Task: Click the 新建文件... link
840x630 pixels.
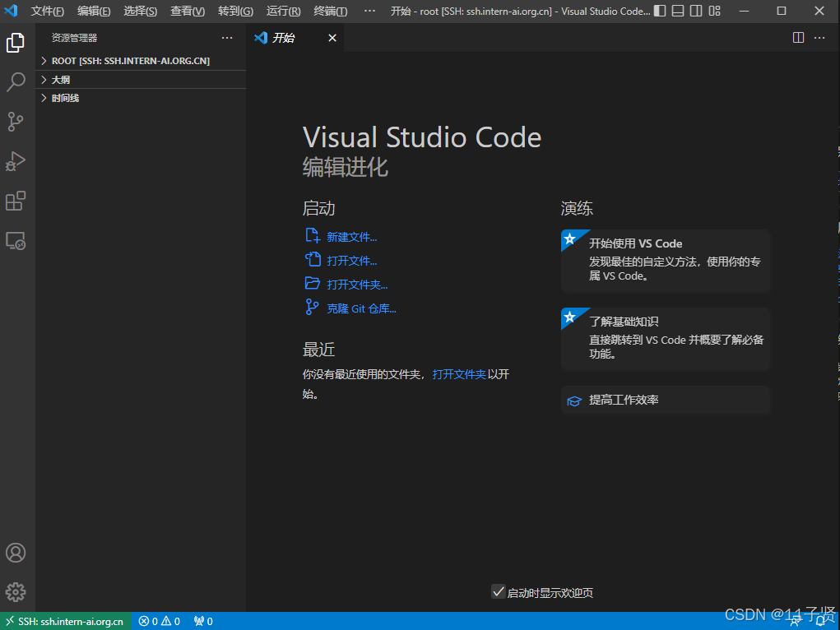Action: [x=352, y=237]
